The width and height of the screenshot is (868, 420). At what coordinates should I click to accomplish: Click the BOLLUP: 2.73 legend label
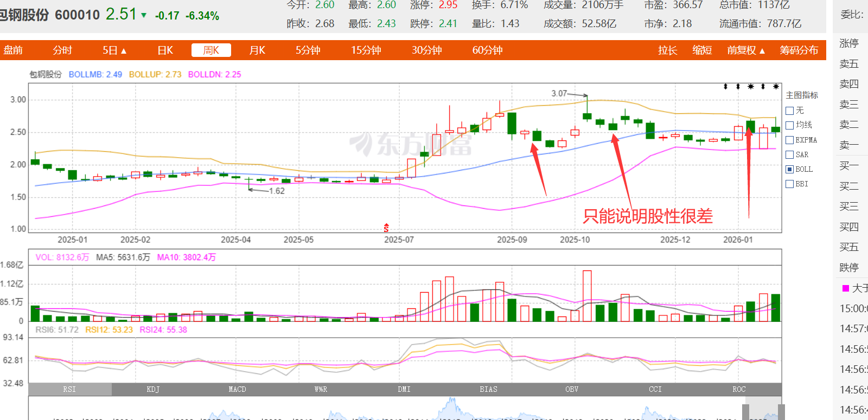155,74
